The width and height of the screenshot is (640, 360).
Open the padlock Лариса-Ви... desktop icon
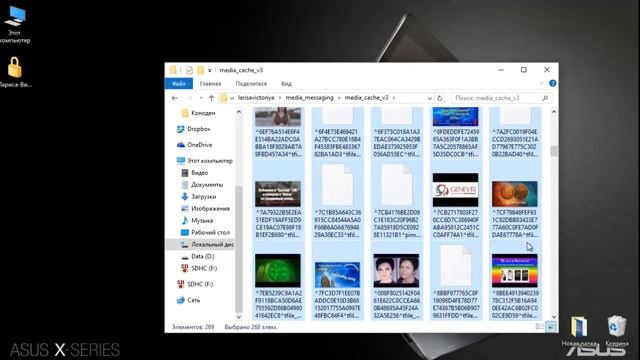pyautogui.click(x=15, y=71)
